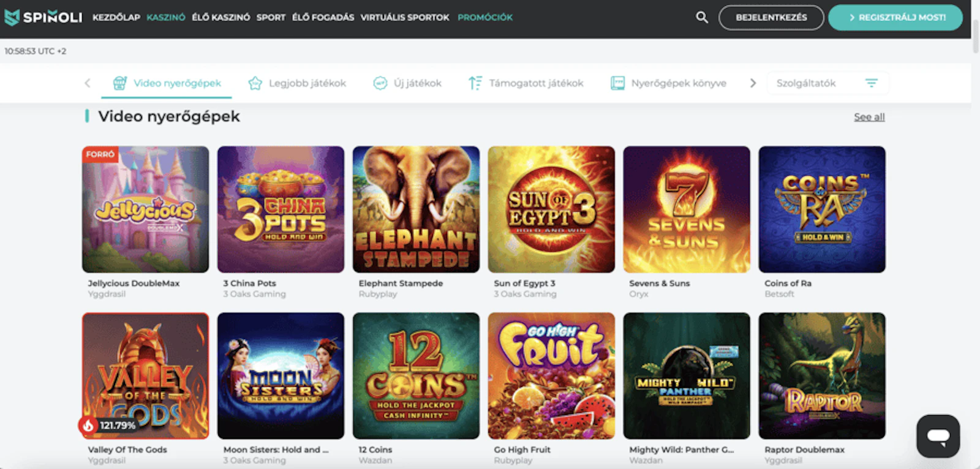The image size is (980, 469).
Task: Expand categories with the right chevron arrow
Action: tap(753, 83)
